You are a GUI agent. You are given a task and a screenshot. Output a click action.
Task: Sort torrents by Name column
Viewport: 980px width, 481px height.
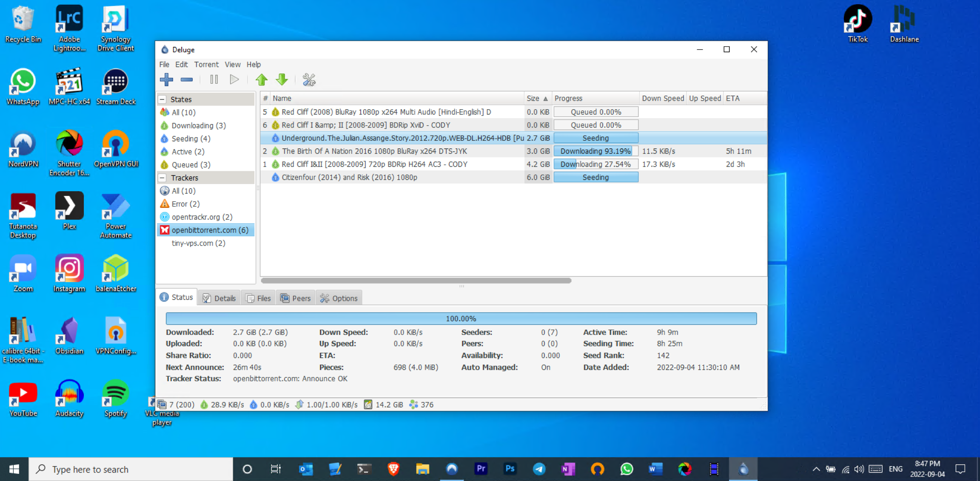tap(397, 99)
